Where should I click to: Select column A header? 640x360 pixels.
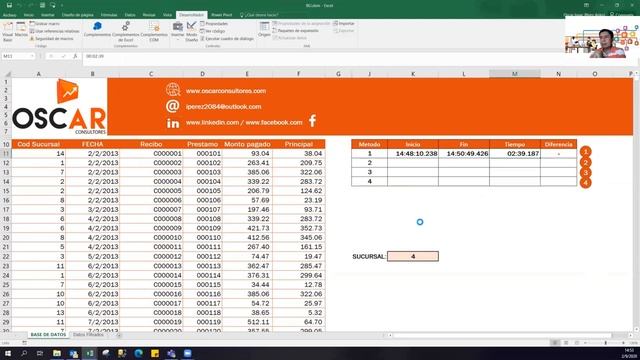point(39,74)
